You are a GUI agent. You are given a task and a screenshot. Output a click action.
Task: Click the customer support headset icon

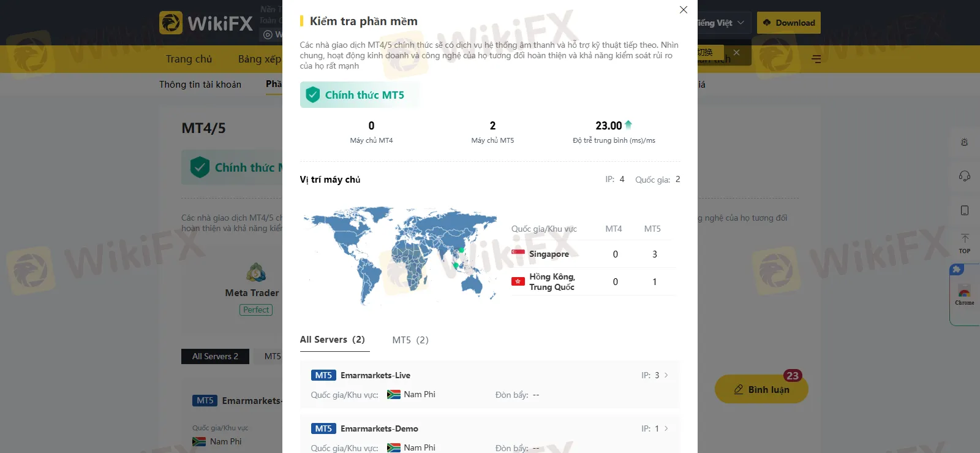964,176
